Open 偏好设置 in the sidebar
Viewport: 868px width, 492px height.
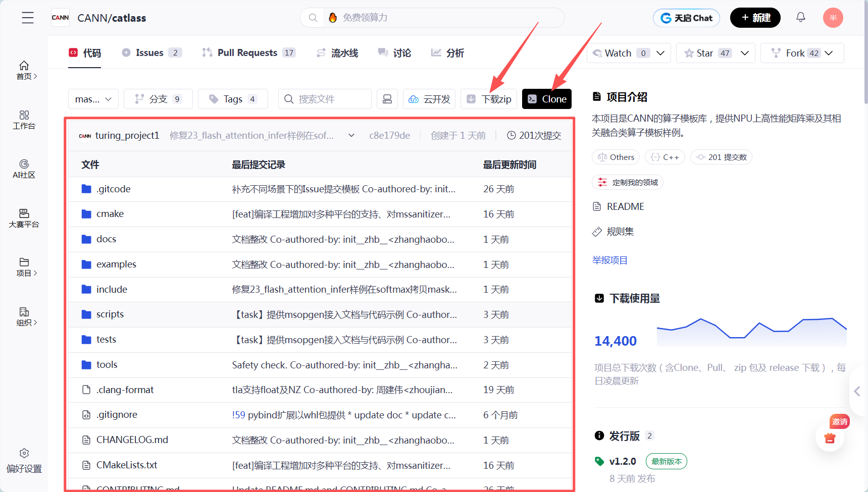coord(24,461)
